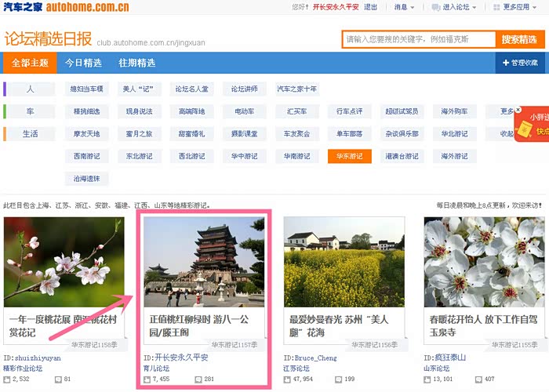549x392 pixels.
Task: Open the peach blossom thumbnail post
Action: click(64, 262)
